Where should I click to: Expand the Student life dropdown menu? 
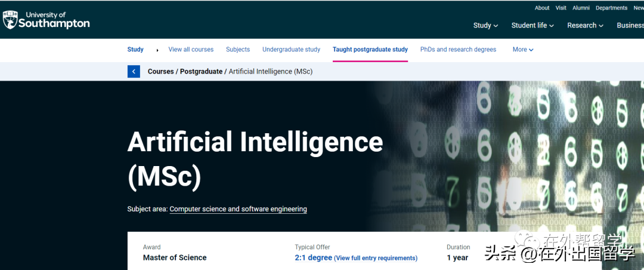click(x=532, y=25)
